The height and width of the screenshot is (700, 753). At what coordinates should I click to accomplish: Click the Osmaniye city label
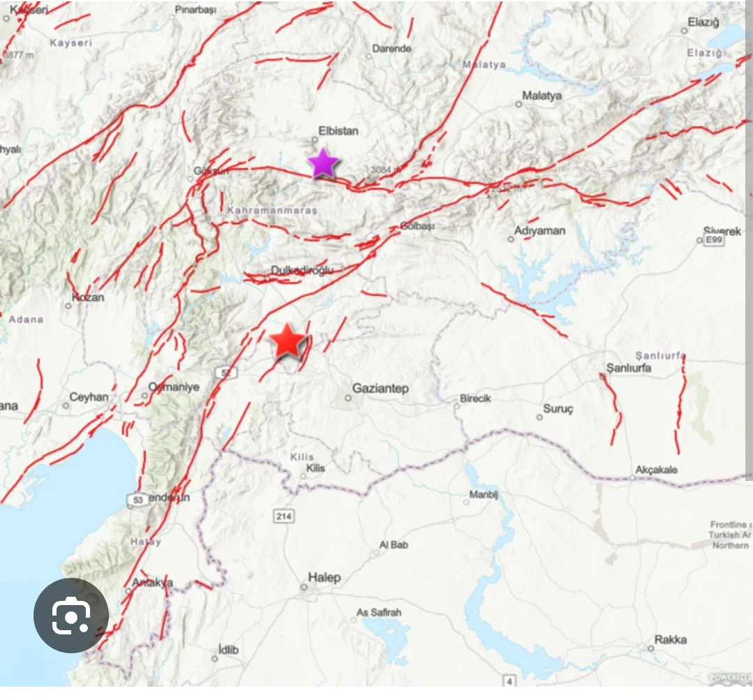tap(173, 387)
